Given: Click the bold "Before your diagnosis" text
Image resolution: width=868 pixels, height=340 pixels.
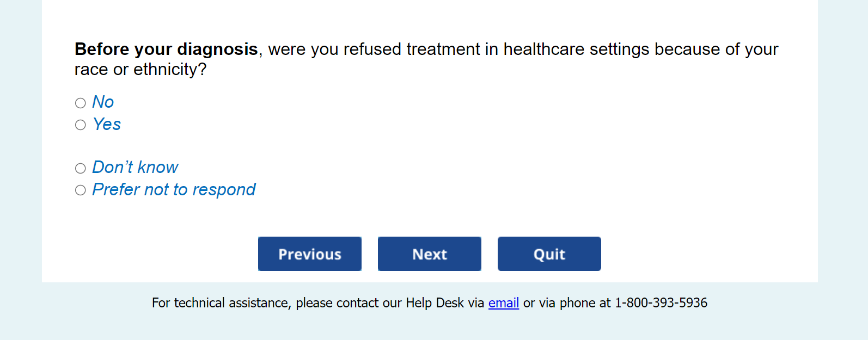Looking at the screenshot, I should [x=166, y=49].
